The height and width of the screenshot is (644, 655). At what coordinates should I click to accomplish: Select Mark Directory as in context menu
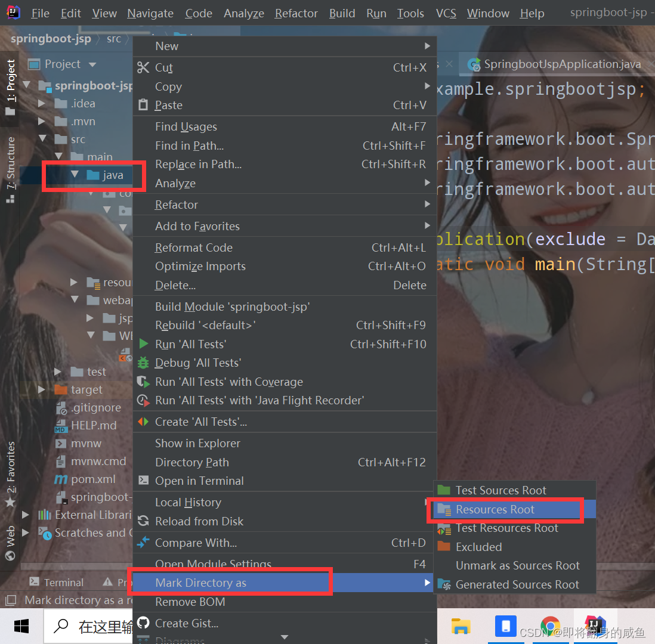tap(283, 582)
